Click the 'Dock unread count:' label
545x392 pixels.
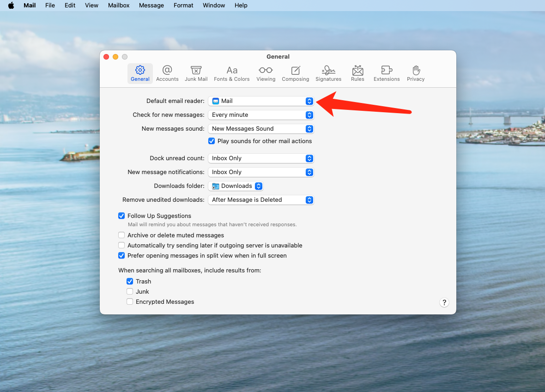[177, 158]
